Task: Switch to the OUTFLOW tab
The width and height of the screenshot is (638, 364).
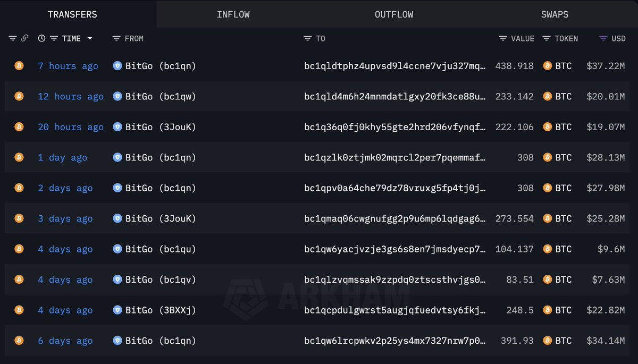Action: point(393,14)
